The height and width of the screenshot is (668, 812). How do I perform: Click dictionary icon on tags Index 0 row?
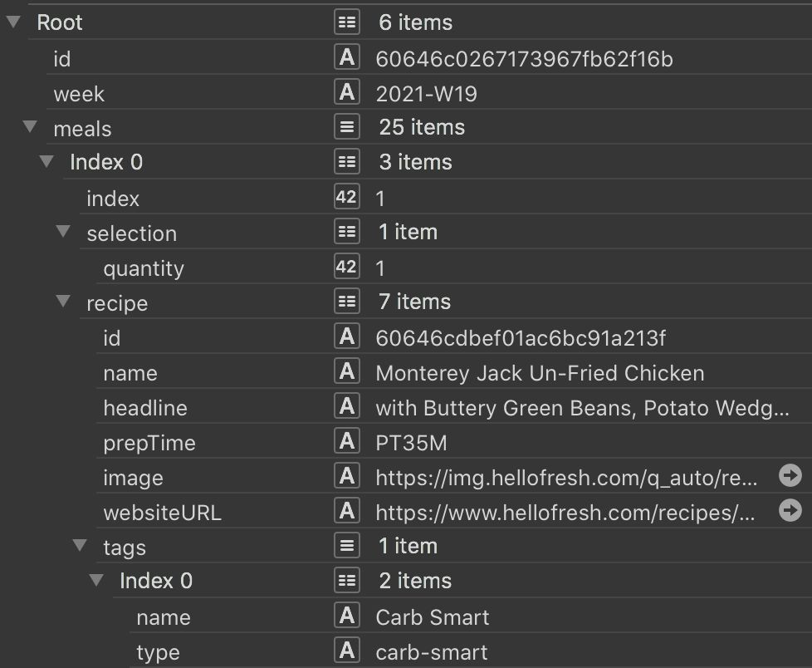coord(346,581)
